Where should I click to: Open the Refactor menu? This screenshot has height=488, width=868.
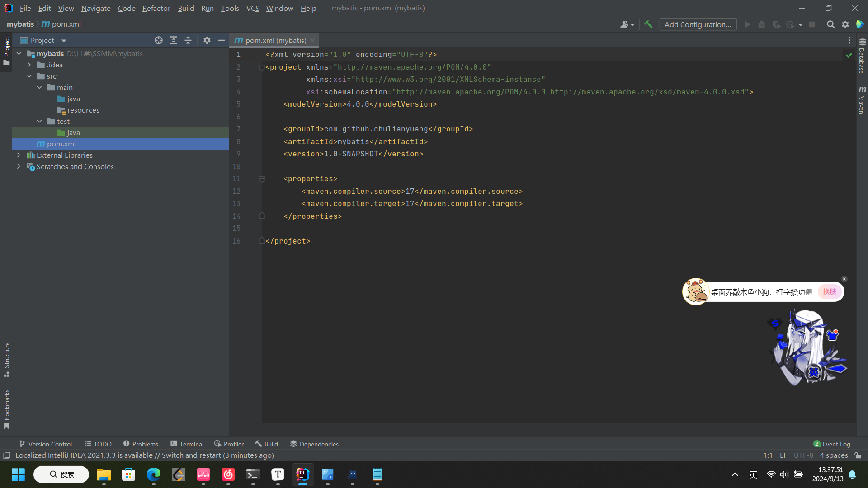[x=156, y=8]
